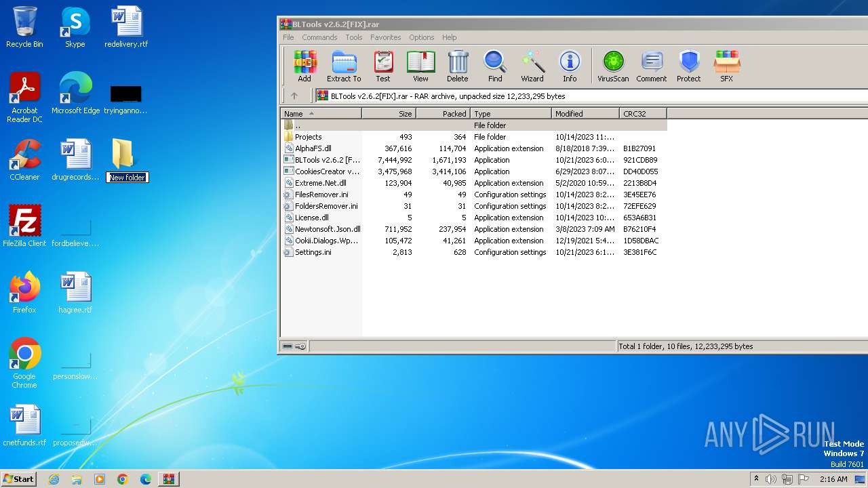Sort by the Size column header
Viewport: 868px width, 488px height.
click(x=389, y=113)
